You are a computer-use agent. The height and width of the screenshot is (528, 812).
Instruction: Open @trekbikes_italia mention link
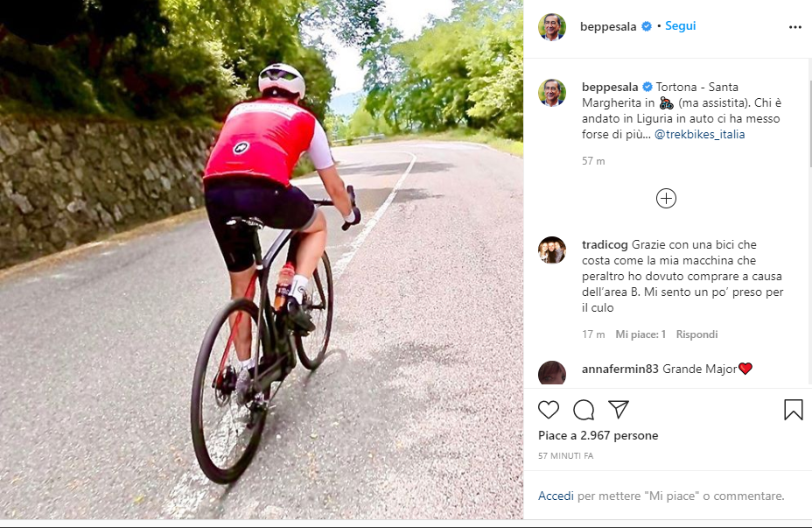tap(700, 135)
